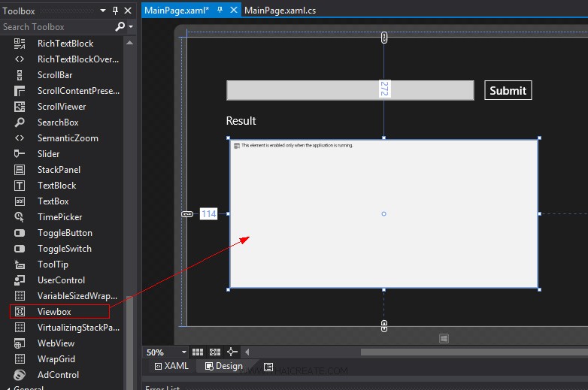
Task: Open the 50% zoom level dropdown
Action: click(184, 352)
